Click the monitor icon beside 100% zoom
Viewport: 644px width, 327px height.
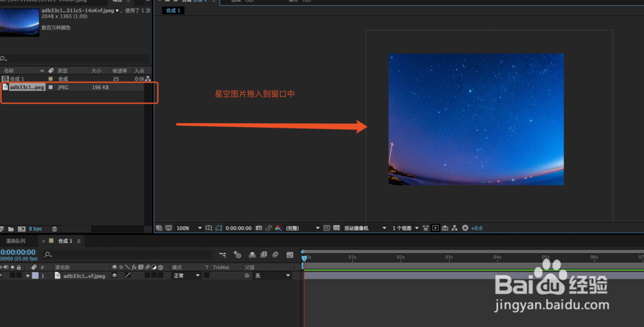coord(169,228)
